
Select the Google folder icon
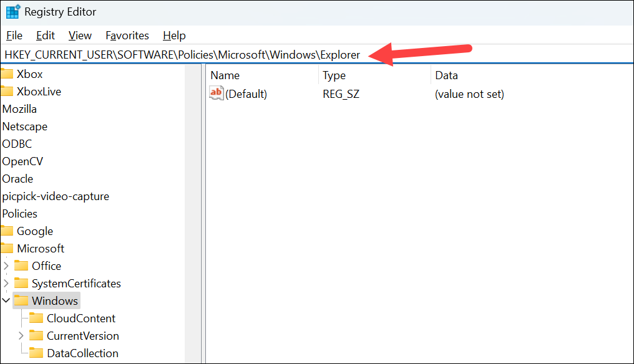6,231
